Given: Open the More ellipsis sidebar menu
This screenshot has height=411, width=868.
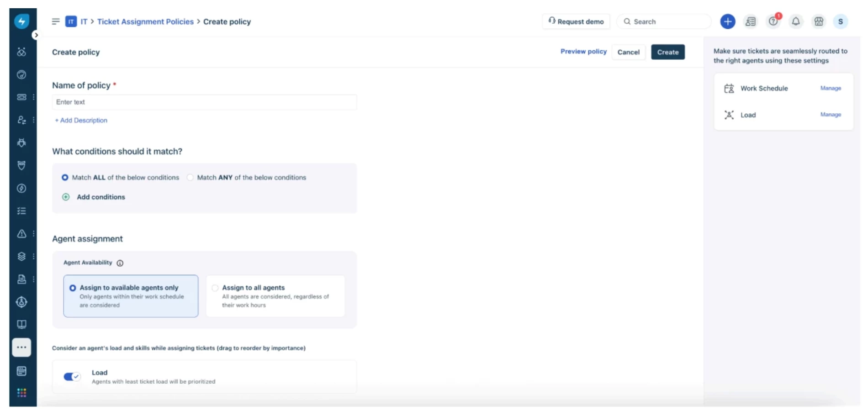Looking at the screenshot, I should tap(21, 347).
